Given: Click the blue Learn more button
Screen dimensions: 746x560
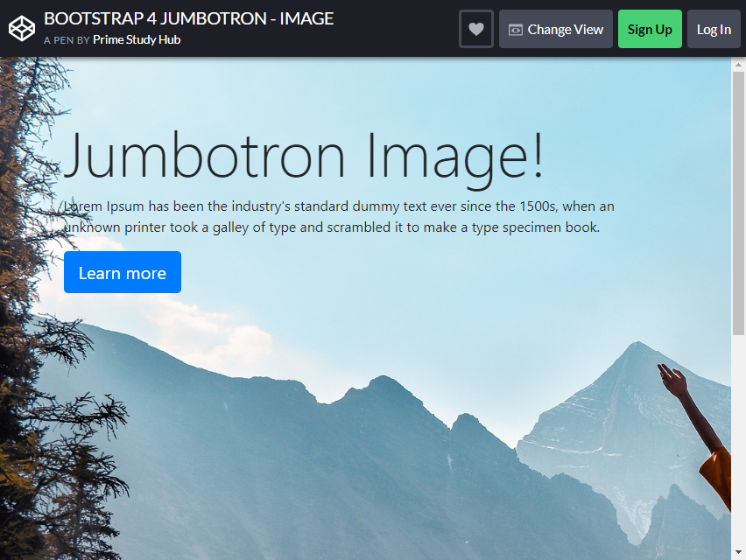Looking at the screenshot, I should (123, 272).
